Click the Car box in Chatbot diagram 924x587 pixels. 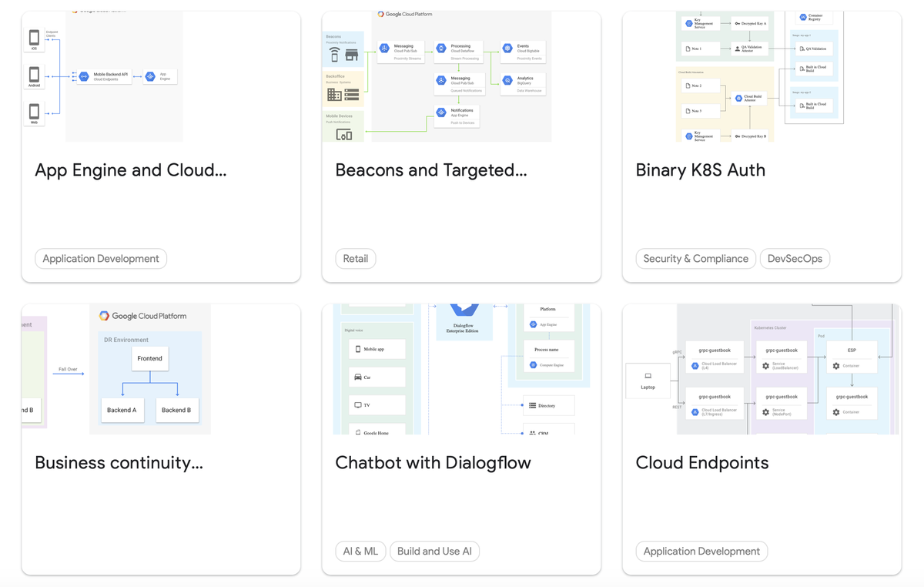tap(377, 377)
